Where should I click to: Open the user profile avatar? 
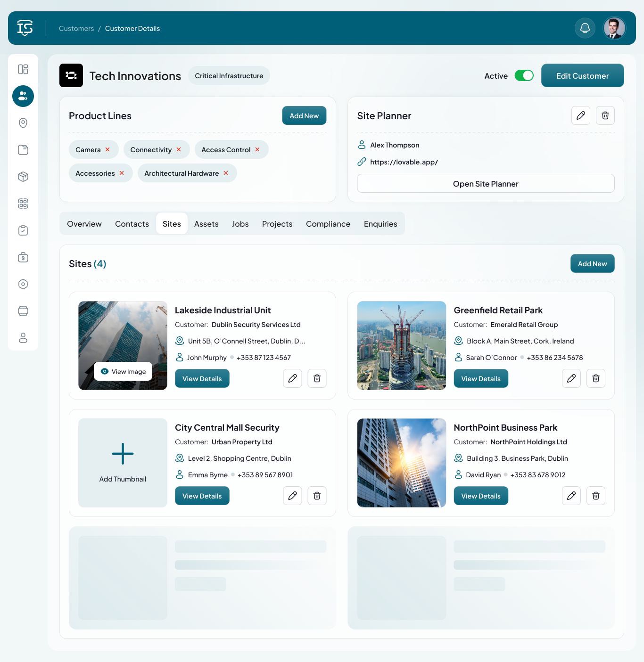(614, 28)
